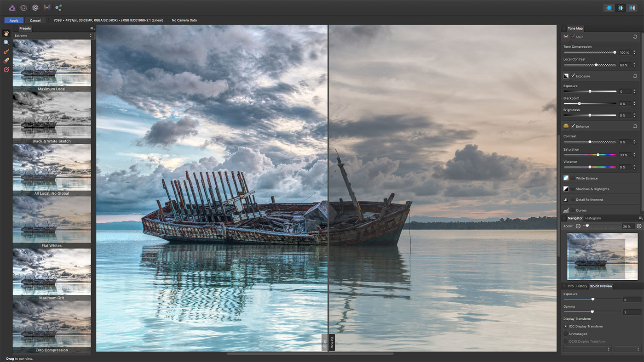Open the Extreme presets category dropdown

pyautogui.click(x=53, y=35)
